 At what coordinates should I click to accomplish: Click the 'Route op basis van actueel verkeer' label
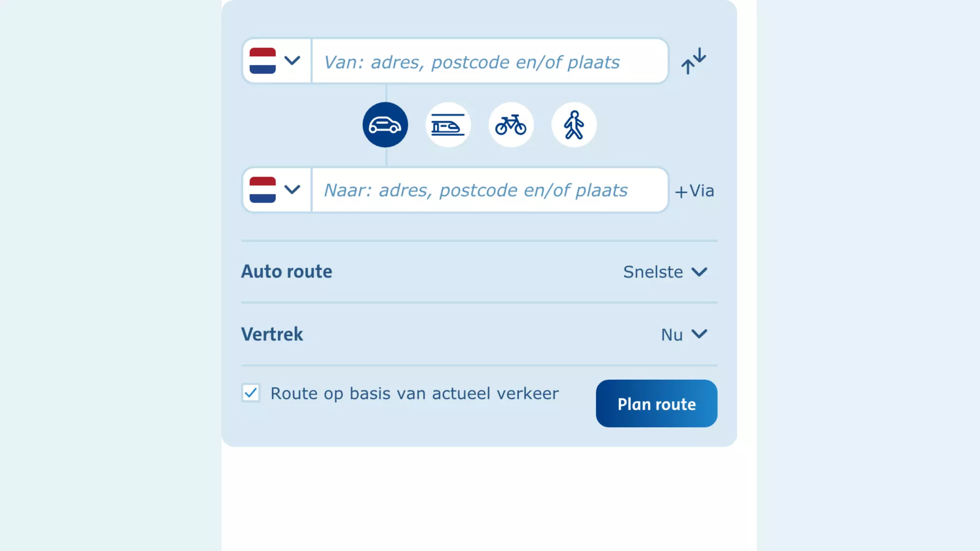(x=414, y=394)
